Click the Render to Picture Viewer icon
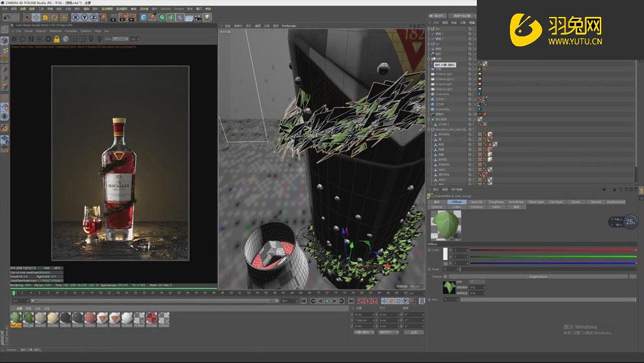The image size is (644, 363). point(123,18)
